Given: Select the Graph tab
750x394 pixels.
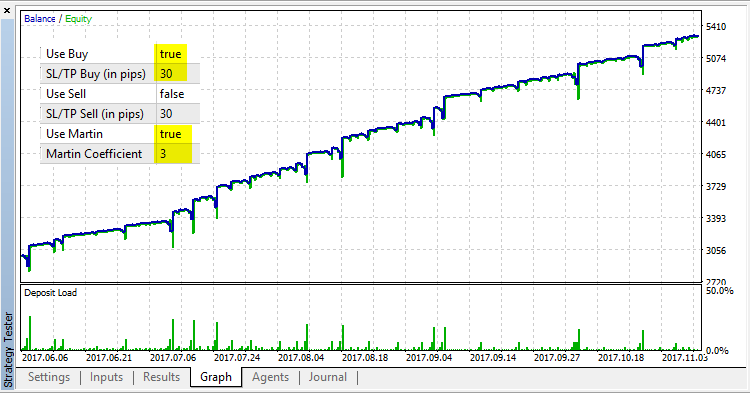Looking at the screenshot, I should point(216,377).
